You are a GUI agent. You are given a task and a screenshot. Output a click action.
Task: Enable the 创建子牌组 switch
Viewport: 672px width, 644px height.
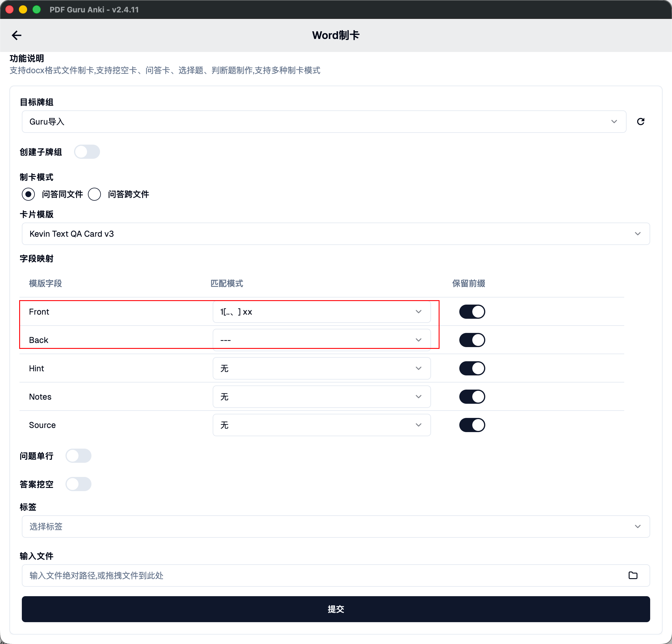click(87, 152)
